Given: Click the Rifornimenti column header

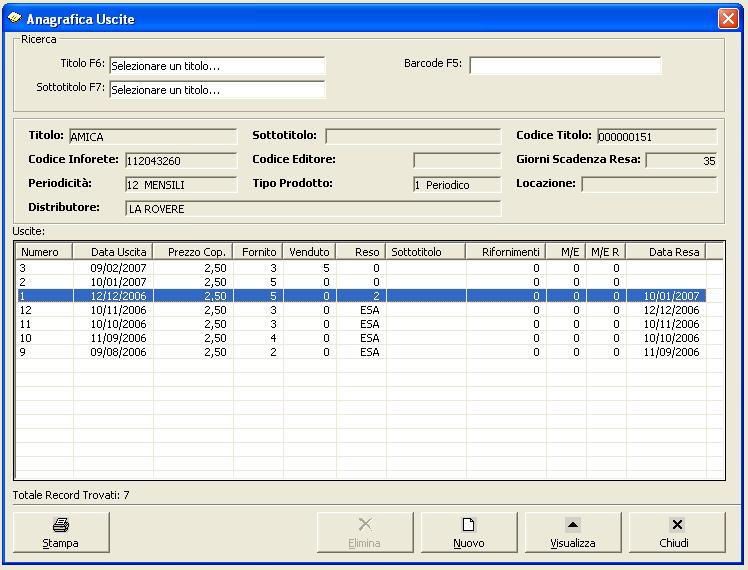Looking at the screenshot, I should tap(506, 251).
